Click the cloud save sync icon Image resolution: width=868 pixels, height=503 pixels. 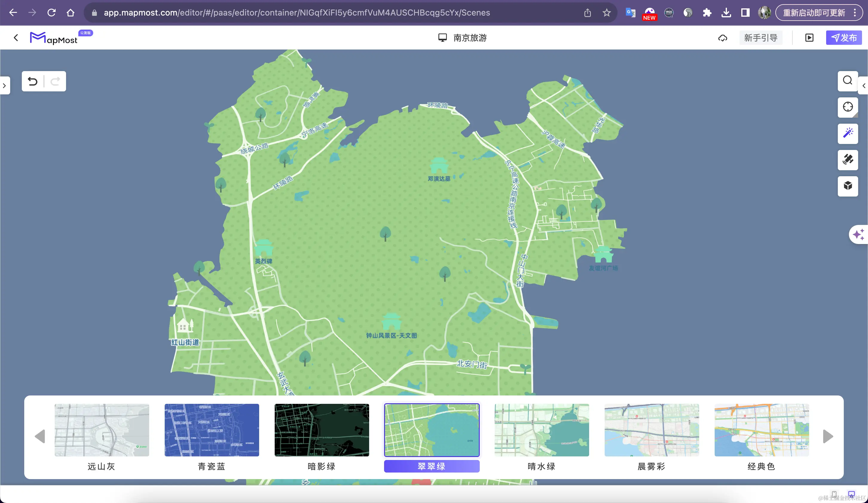723,38
